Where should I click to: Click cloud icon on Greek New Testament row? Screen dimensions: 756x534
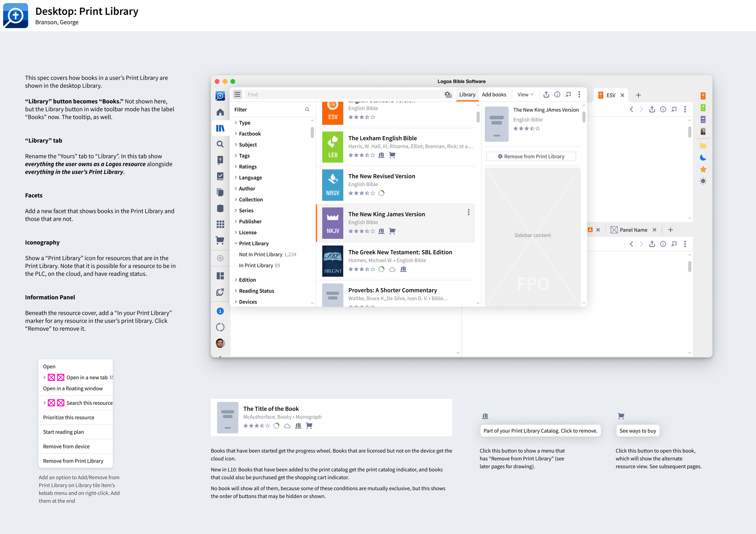[x=392, y=269]
